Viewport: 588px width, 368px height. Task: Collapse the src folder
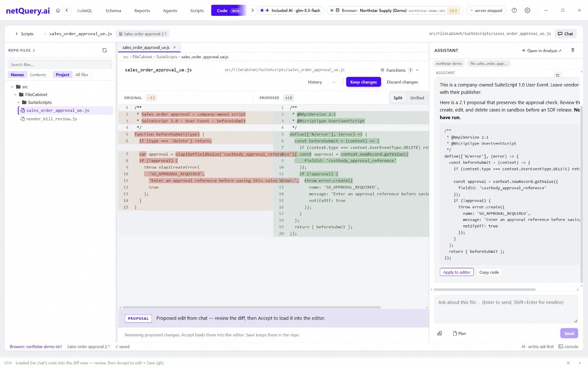click(12, 87)
